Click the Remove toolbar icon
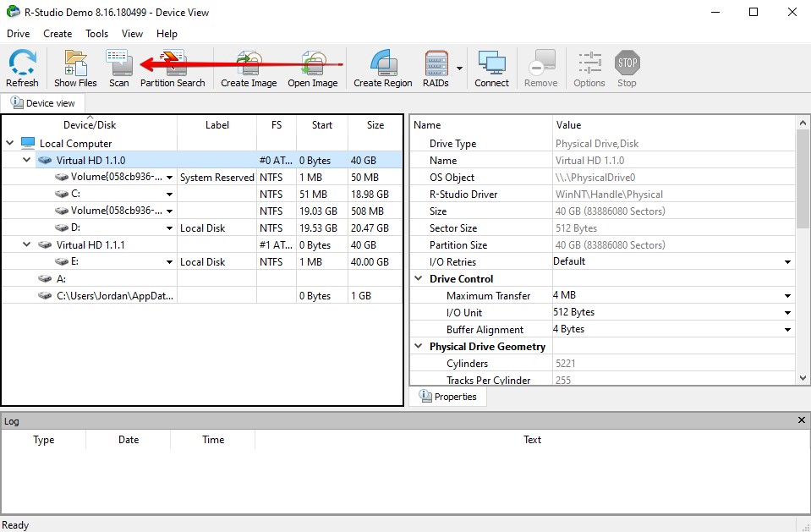The image size is (811, 532). [x=541, y=68]
